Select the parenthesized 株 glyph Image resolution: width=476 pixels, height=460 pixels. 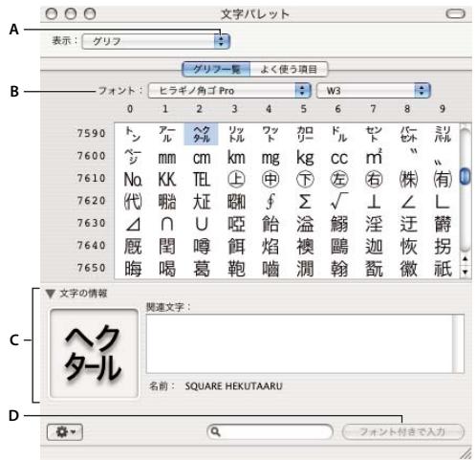pos(408,180)
